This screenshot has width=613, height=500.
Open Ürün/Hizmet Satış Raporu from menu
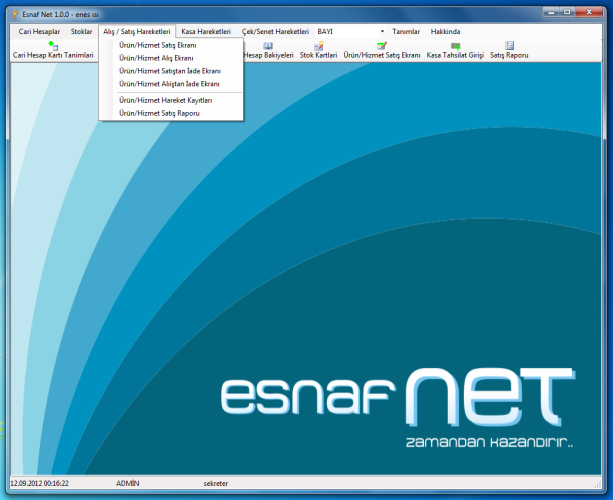coord(171,113)
